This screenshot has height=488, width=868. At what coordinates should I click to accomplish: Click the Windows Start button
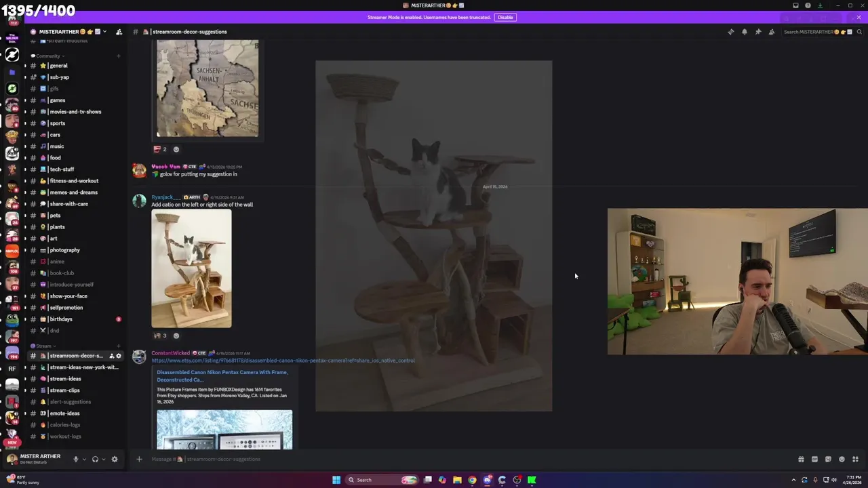click(x=336, y=480)
